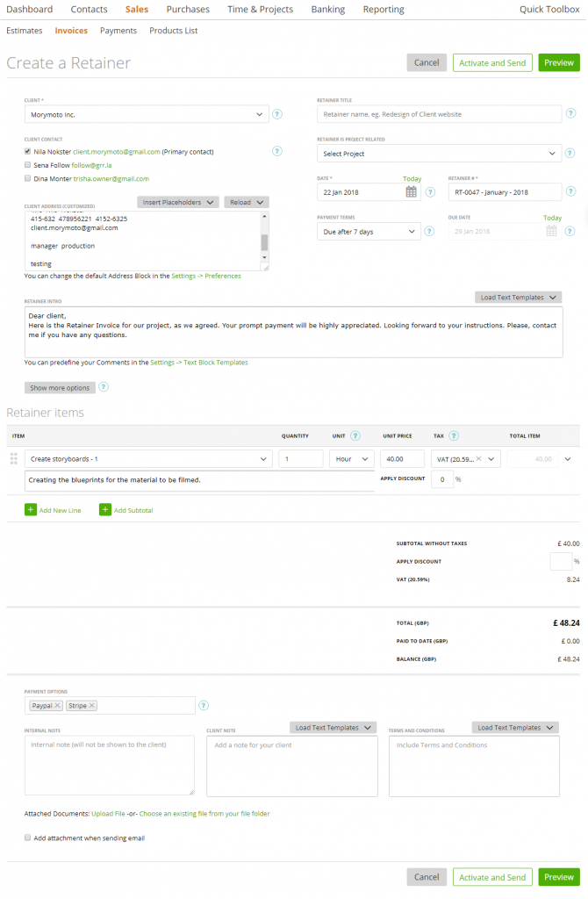Switch to the Estimates tab

(x=24, y=30)
